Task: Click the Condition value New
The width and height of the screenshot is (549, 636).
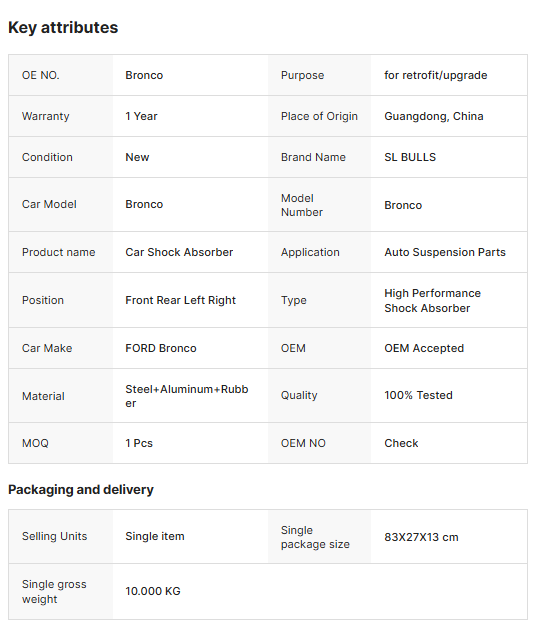Action: (137, 157)
